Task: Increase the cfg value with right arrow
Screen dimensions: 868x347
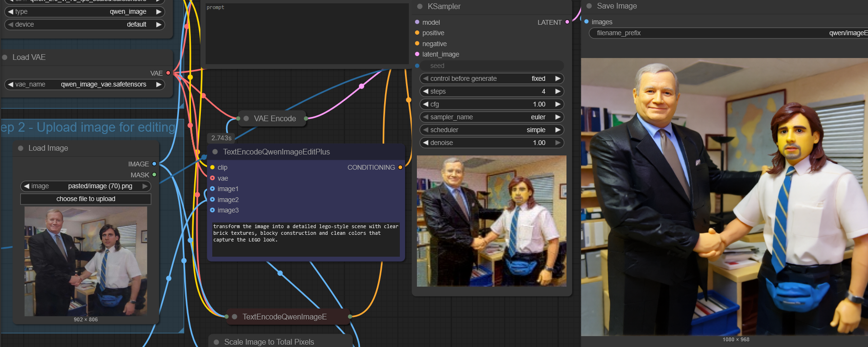Action: pos(558,104)
